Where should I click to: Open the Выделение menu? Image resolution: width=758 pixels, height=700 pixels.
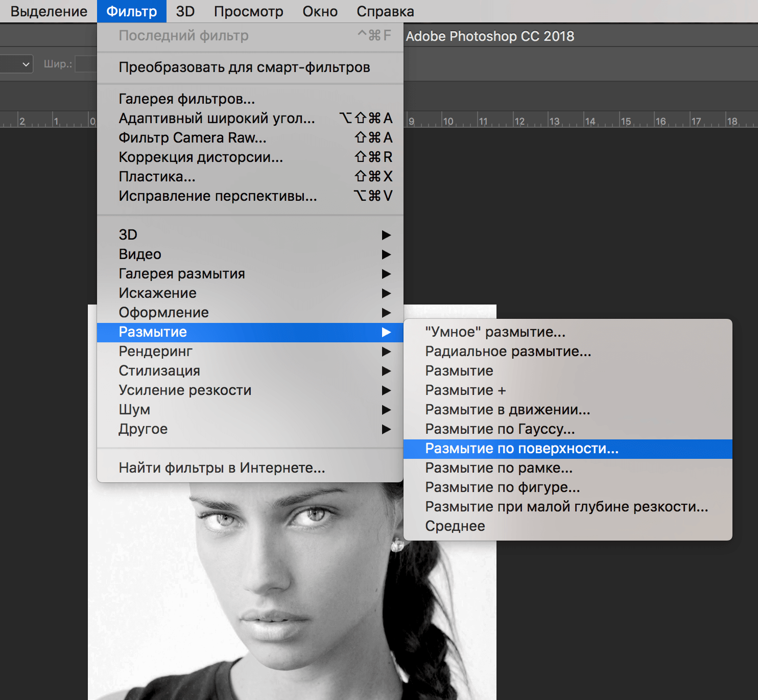(x=49, y=11)
